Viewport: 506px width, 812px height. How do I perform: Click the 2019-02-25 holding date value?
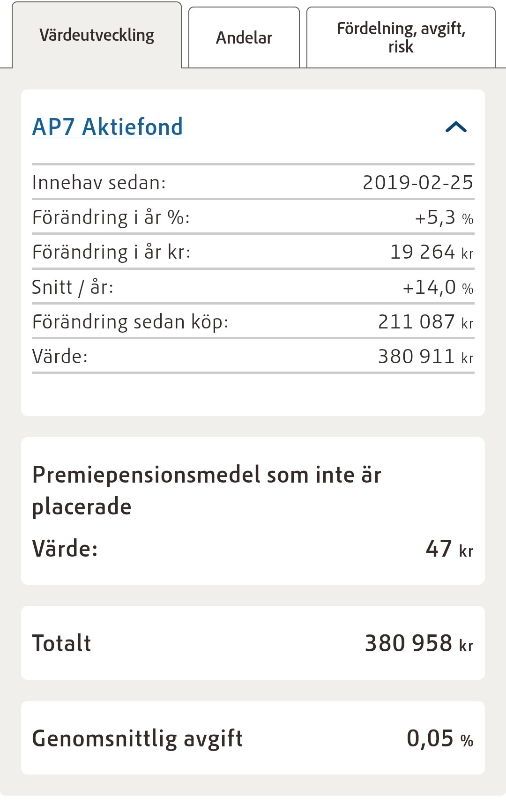(418, 183)
